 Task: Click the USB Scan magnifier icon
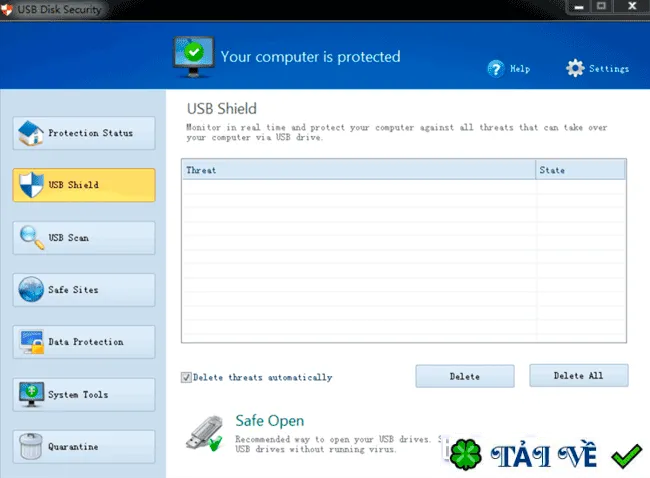tap(32, 238)
